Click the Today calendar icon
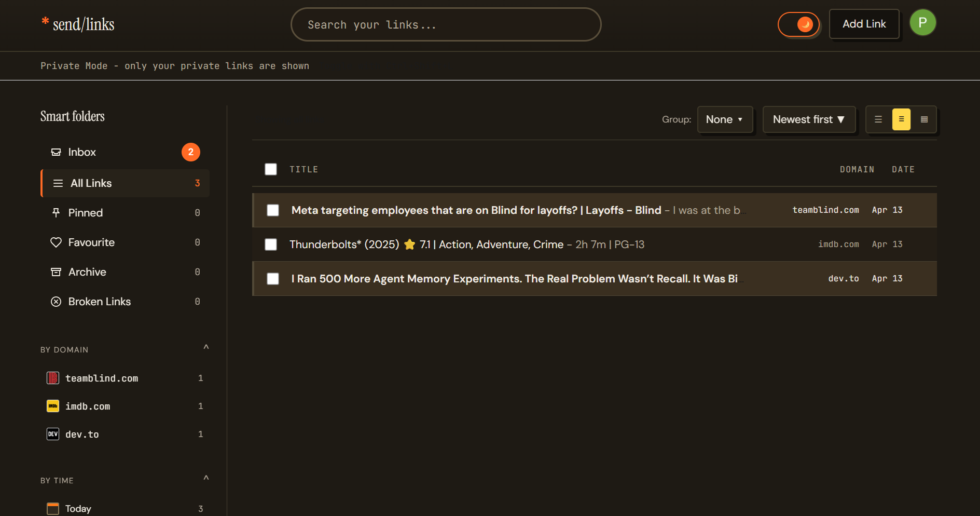 (53, 509)
